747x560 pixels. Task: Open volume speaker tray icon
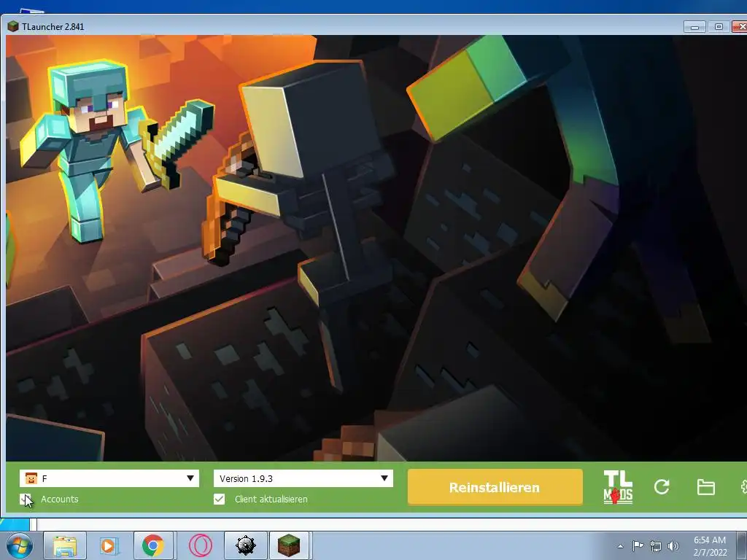(673, 546)
